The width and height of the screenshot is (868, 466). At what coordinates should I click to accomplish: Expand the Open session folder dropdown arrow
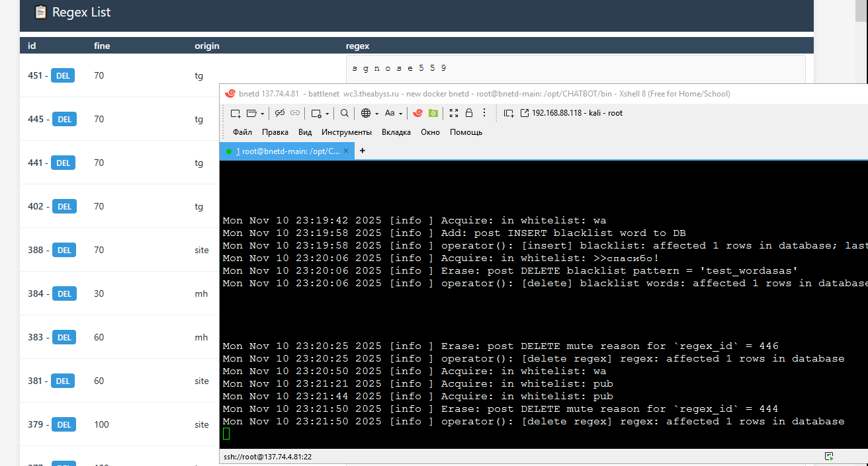coord(262,114)
